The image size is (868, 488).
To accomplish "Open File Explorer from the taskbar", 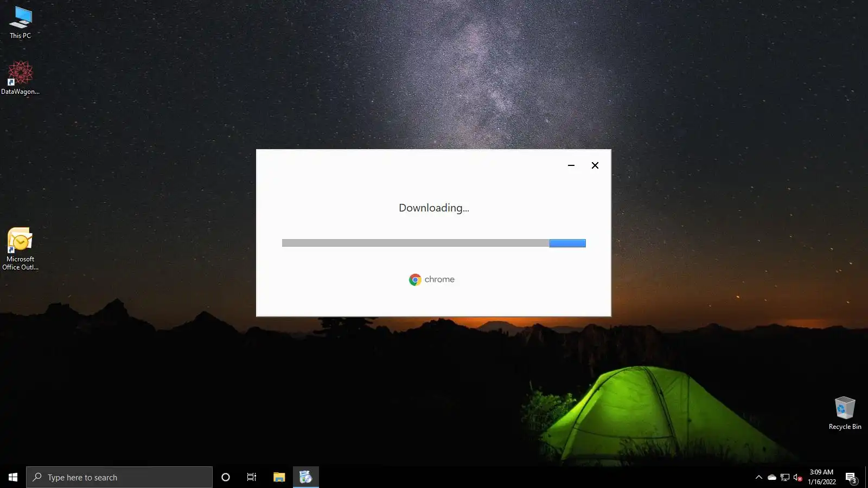I will (279, 477).
